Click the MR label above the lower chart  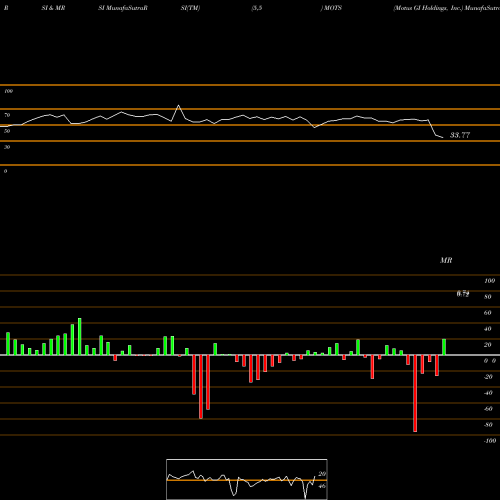point(446,260)
